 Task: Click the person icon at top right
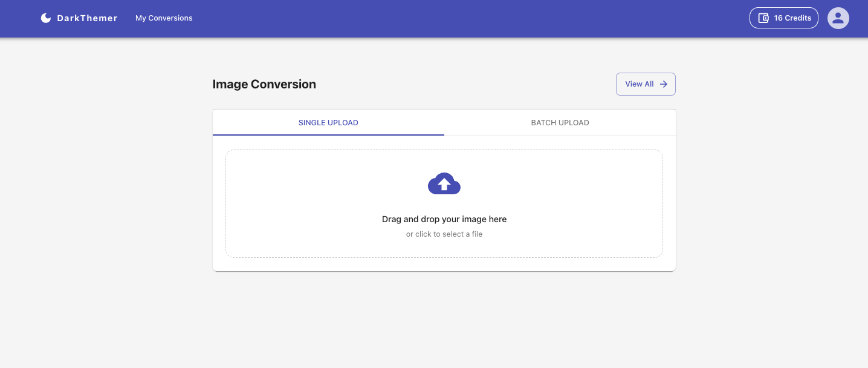point(838,18)
